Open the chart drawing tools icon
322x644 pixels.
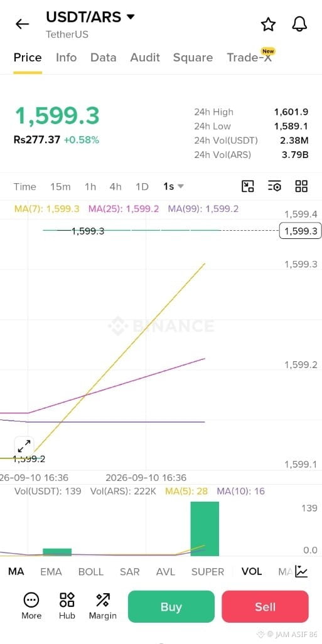pos(247,186)
